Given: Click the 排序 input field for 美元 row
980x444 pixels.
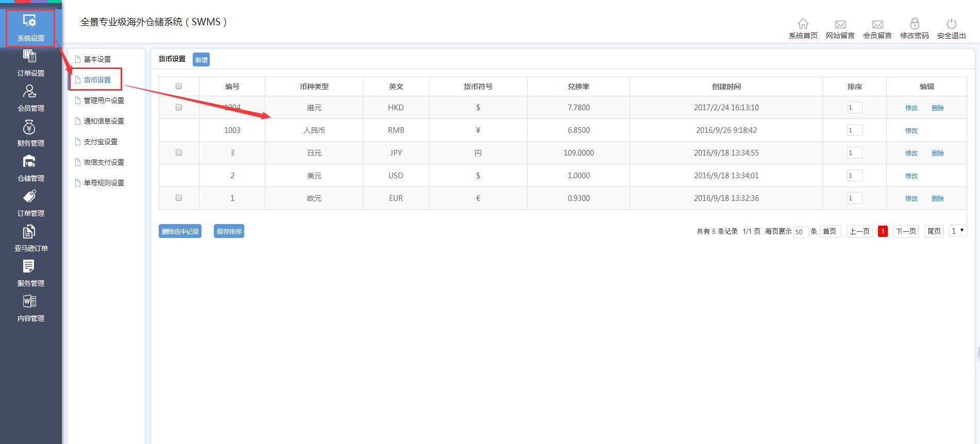Looking at the screenshot, I should pyautogui.click(x=854, y=176).
